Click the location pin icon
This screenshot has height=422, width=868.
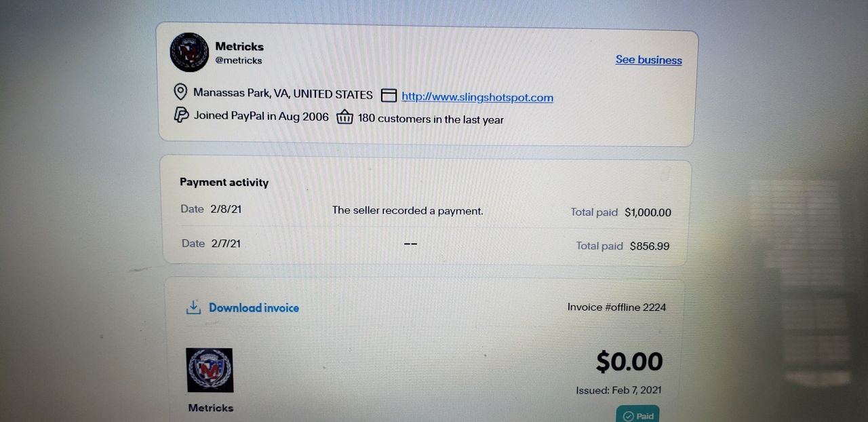[180, 92]
